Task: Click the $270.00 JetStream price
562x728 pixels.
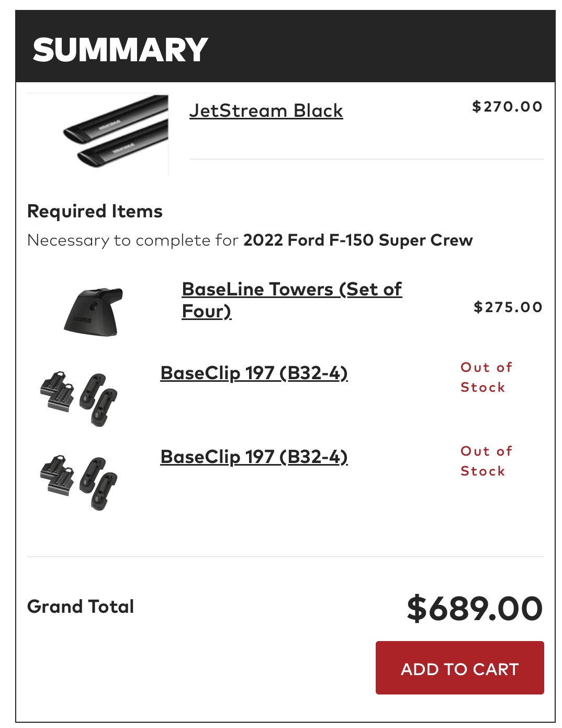Action: [x=507, y=107]
